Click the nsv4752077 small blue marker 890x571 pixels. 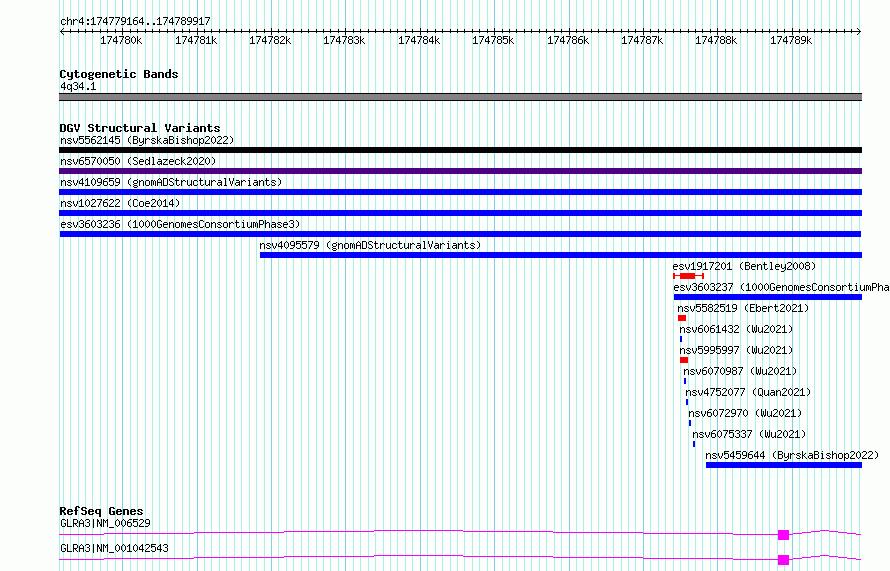[687, 402]
